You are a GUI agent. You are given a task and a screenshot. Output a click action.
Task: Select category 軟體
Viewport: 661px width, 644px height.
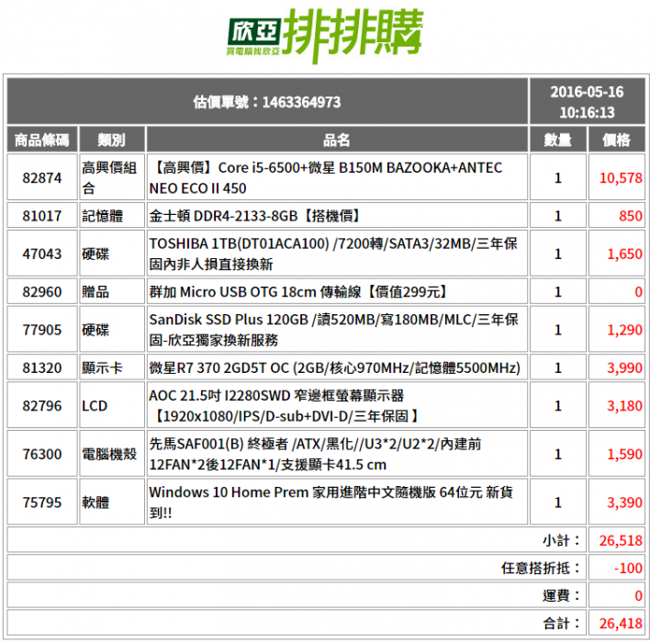tap(95, 503)
